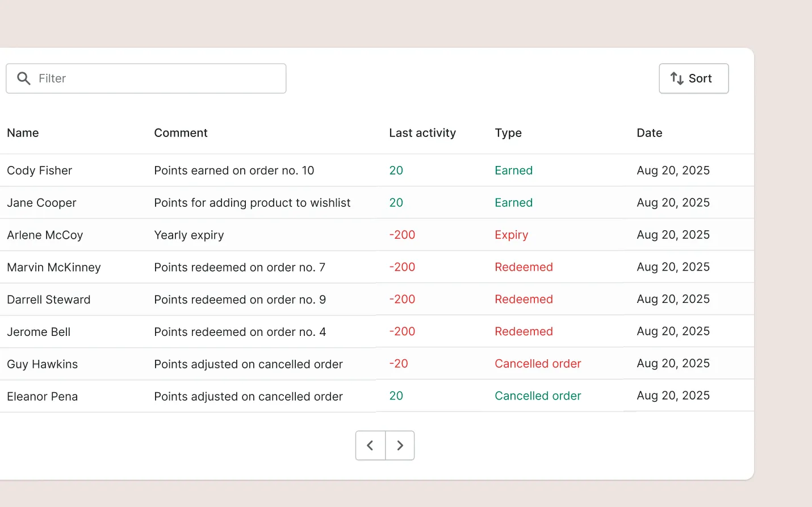This screenshot has height=507, width=812.
Task: Click Darrell Steward's Redeemed type
Action: coord(524,300)
